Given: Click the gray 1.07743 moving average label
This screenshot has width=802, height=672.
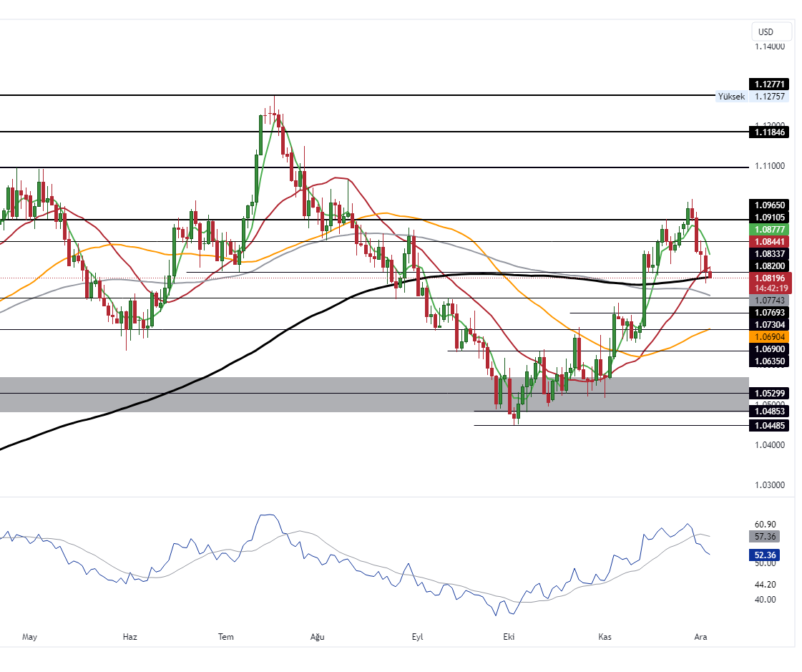Looking at the screenshot, I should (770, 301).
